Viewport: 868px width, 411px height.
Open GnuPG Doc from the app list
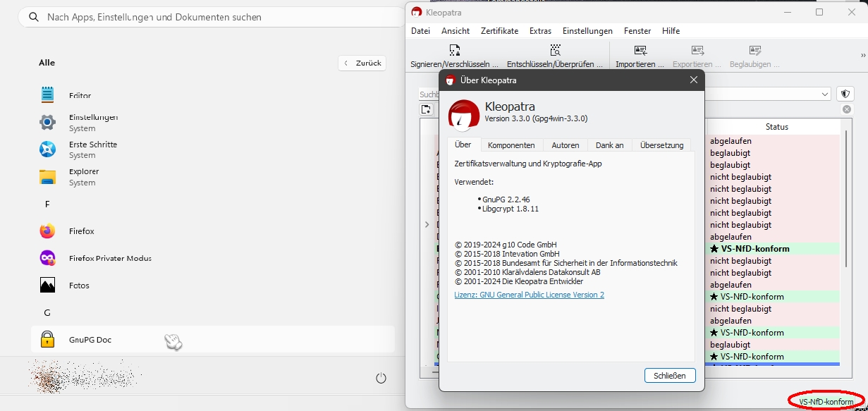(x=213, y=339)
